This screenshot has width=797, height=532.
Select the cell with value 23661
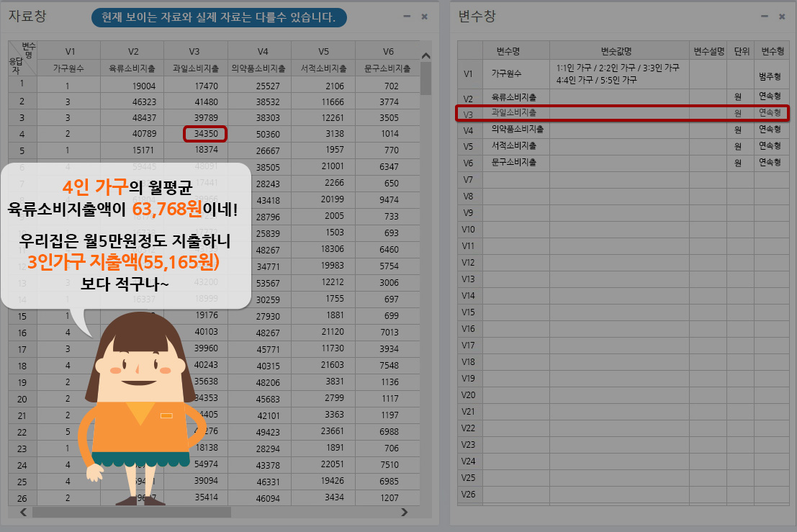click(323, 431)
